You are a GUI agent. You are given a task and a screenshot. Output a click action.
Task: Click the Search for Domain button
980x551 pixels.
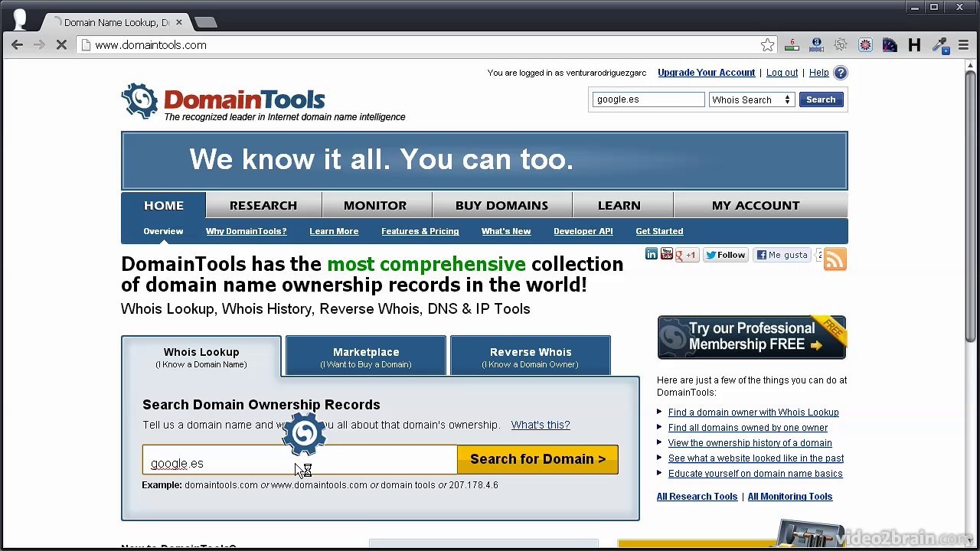pos(537,459)
